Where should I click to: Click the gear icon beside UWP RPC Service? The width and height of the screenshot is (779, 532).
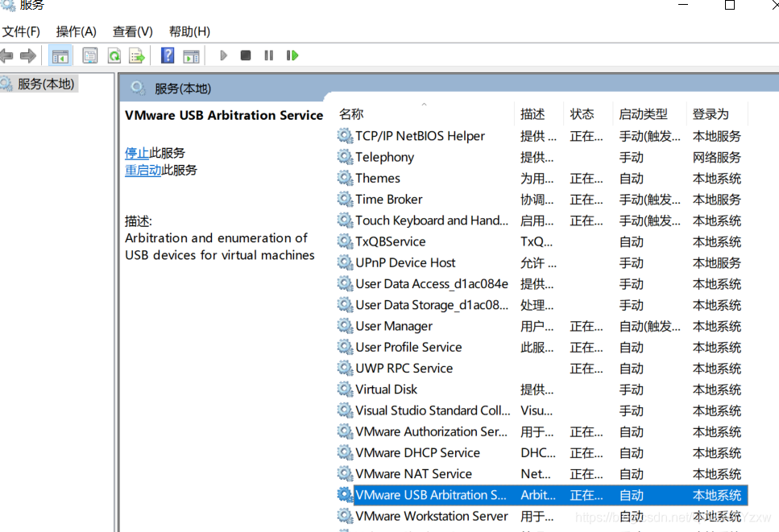click(x=345, y=368)
